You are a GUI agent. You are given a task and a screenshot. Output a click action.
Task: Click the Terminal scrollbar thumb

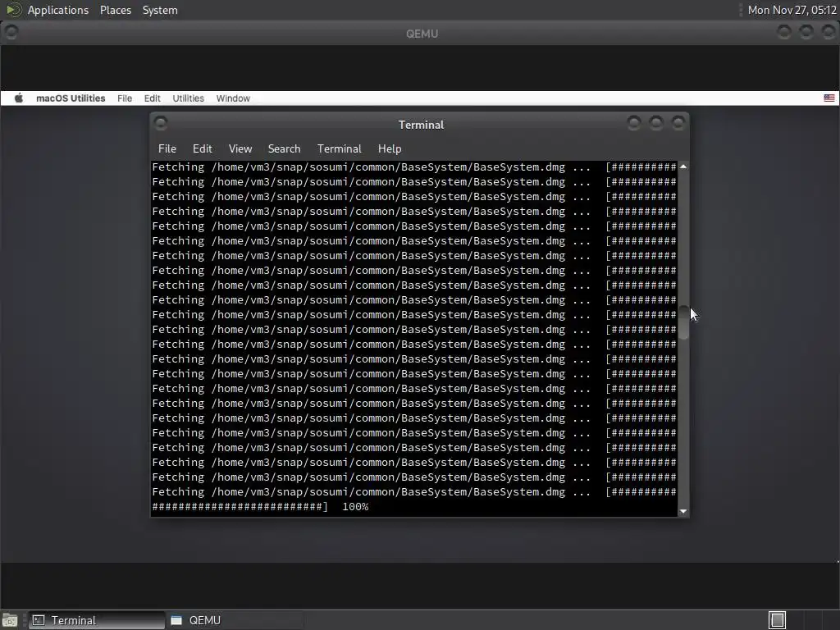pyautogui.click(x=683, y=322)
